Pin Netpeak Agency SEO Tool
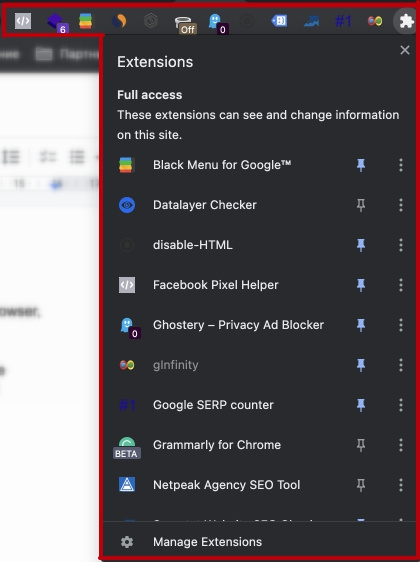420x562 pixels. (x=361, y=485)
